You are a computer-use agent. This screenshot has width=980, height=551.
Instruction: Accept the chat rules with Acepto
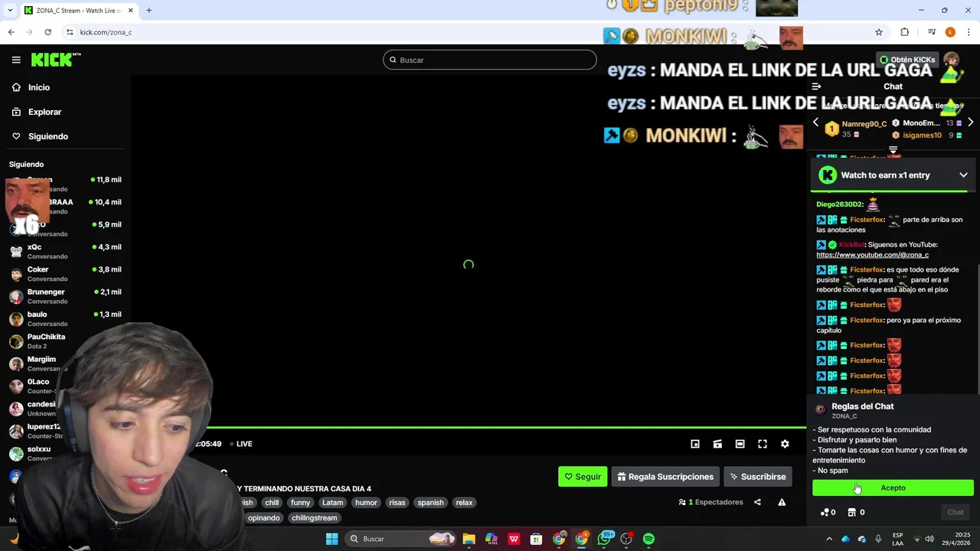(x=893, y=487)
